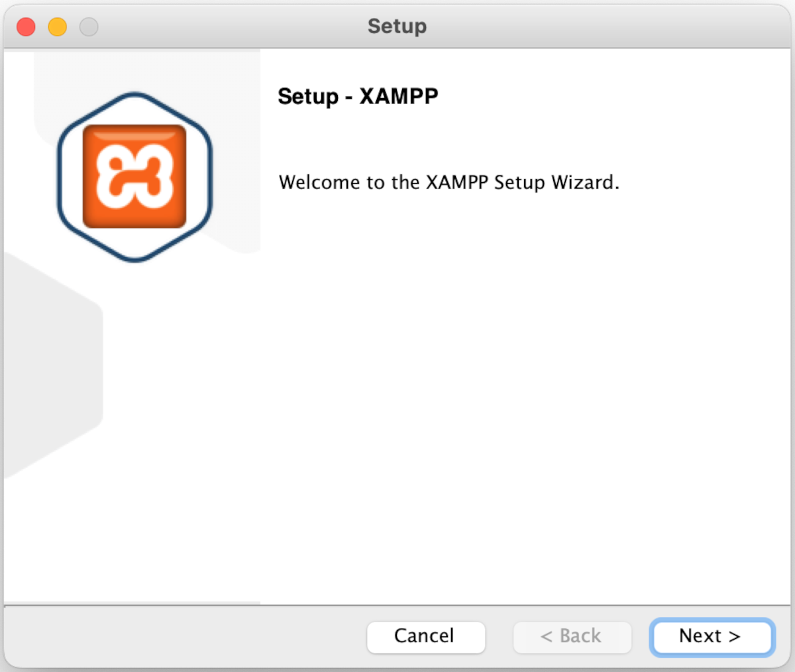The height and width of the screenshot is (672, 795).
Task: Click the word "XAMPP" in the bold heading
Action: coord(399,97)
